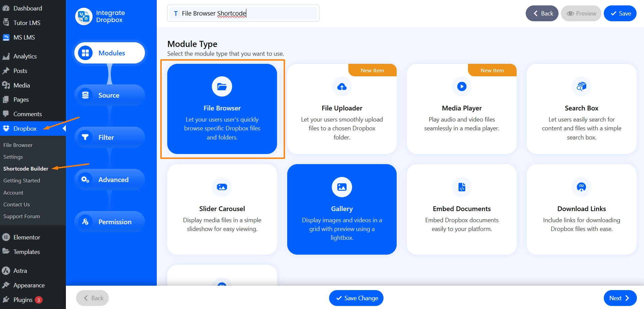Click the Plugins plug icon
644x309 pixels.
6,300
